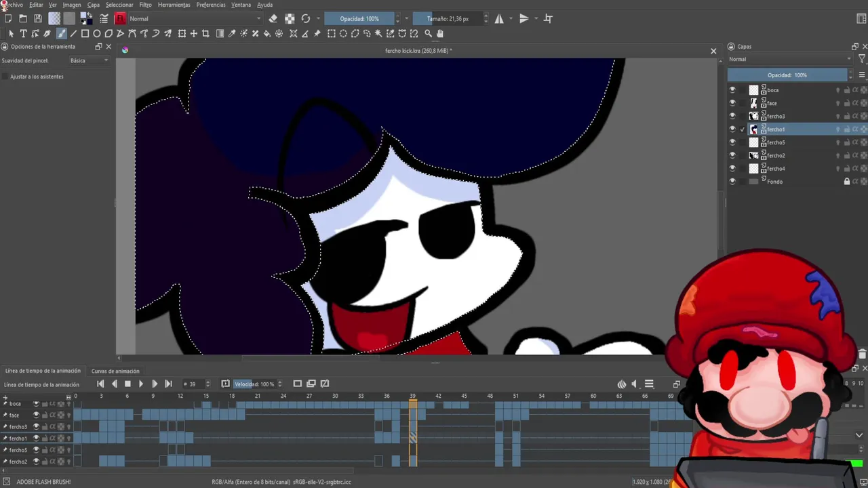This screenshot has width=868, height=488.
Task: Toggle wrap-around mode icon
Action: click(548, 18)
